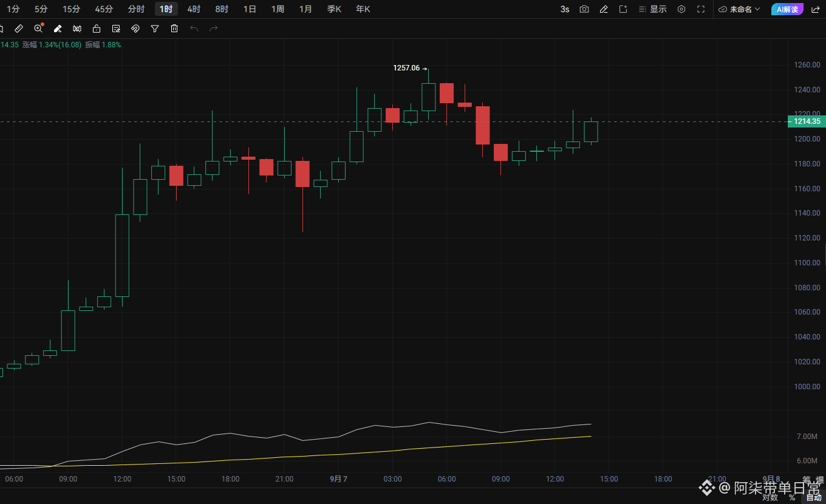826x504 pixels.
Task: Click the AI解读 button
Action: [x=788, y=9]
